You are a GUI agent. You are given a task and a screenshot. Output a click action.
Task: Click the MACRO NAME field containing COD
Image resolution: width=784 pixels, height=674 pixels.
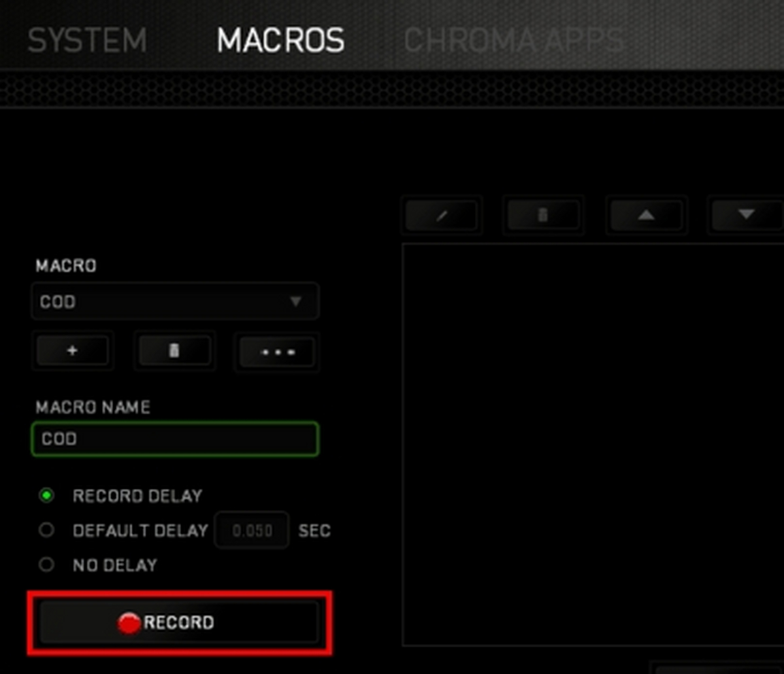point(175,439)
